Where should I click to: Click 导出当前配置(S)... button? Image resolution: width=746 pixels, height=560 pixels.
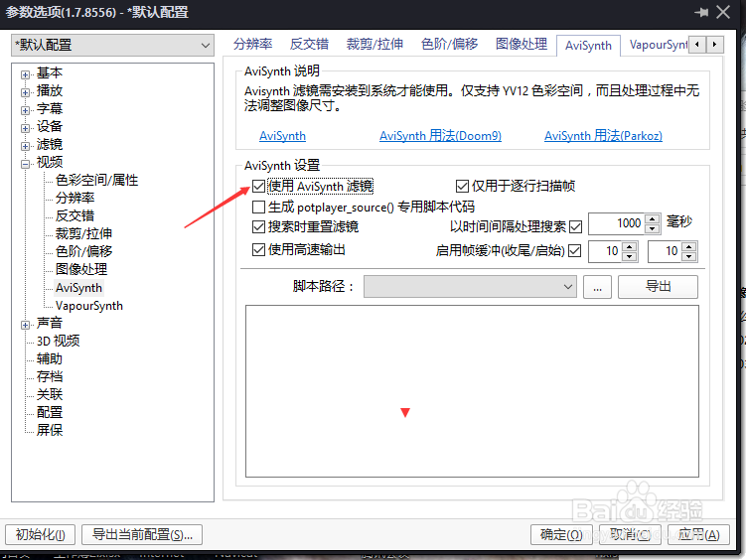(x=142, y=535)
